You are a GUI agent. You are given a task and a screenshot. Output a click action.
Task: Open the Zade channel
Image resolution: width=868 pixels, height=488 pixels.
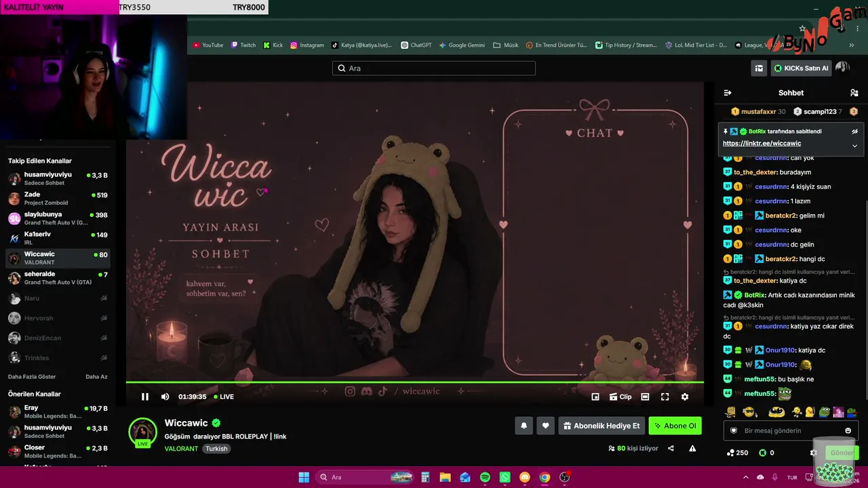tap(58, 199)
